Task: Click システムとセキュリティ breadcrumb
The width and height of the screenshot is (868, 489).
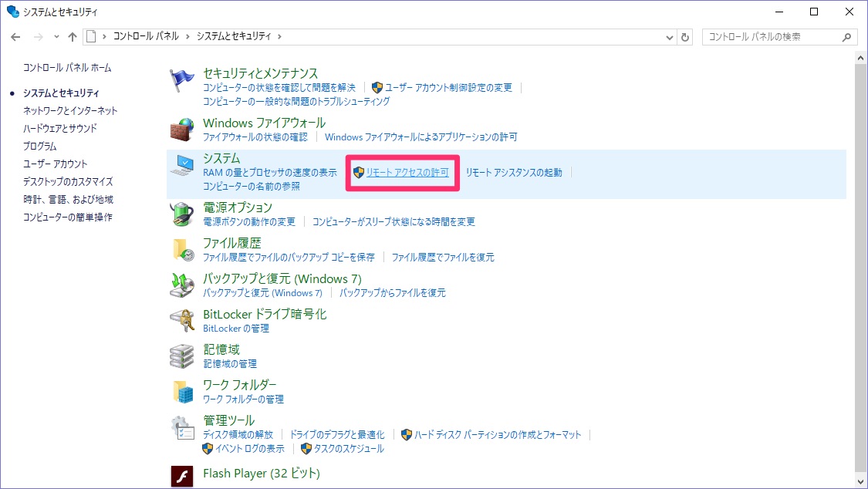Action: click(x=234, y=36)
